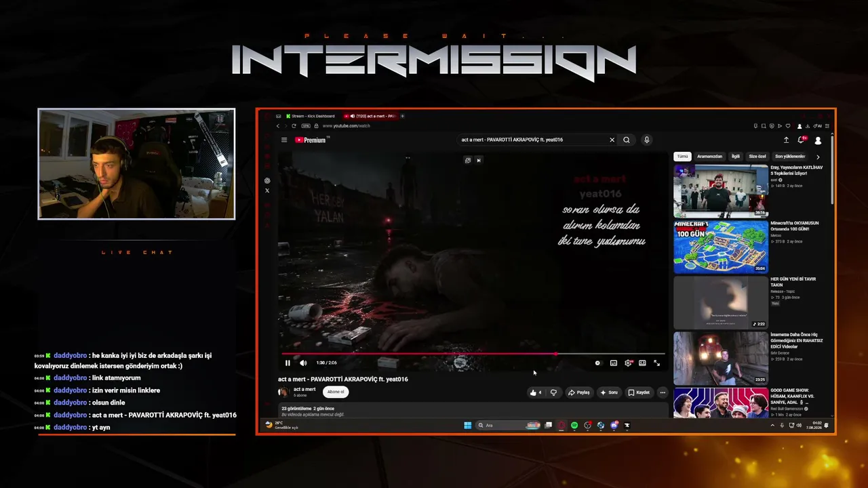The image size is (868, 488).
Task: Open Discord from the taskbar
Action: click(x=614, y=426)
